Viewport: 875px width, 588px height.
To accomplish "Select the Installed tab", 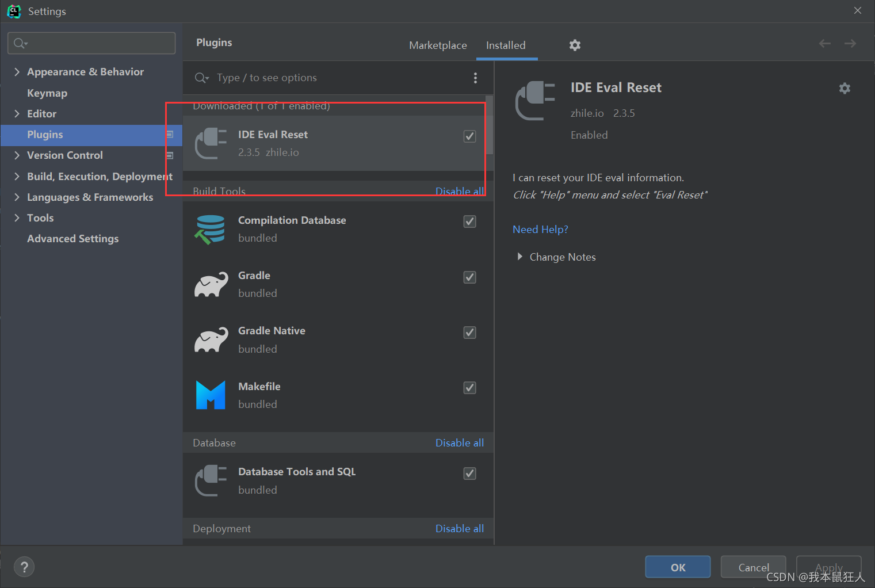I will pos(506,45).
